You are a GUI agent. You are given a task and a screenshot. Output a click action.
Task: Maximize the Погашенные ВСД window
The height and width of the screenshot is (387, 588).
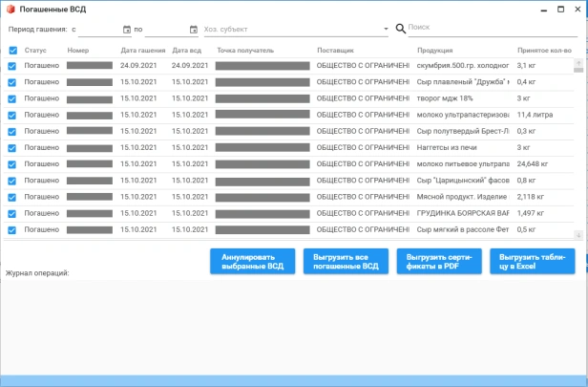click(560, 10)
